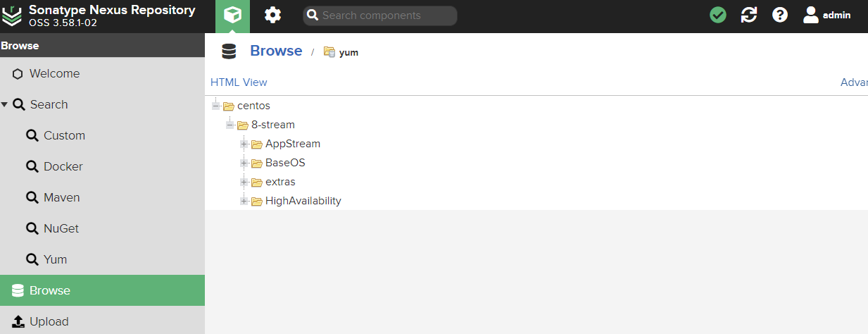Click the refresh arrows icon
This screenshot has width=868, height=334.
(749, 15)
